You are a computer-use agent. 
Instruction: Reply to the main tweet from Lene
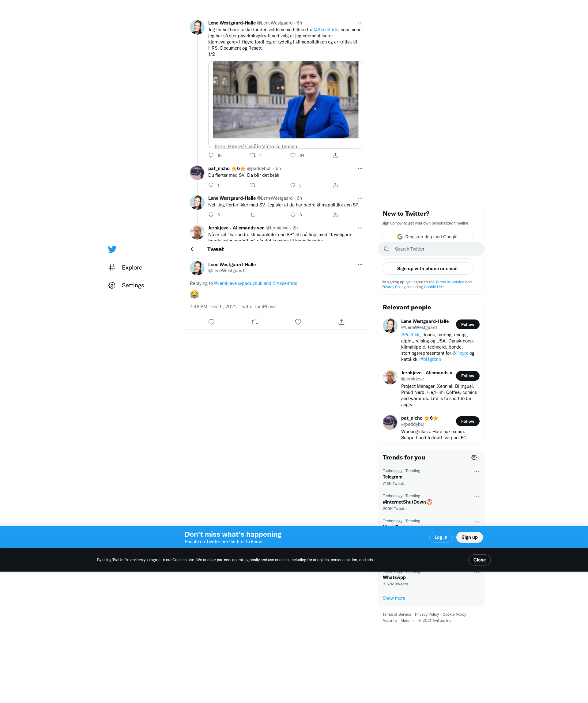211,322
